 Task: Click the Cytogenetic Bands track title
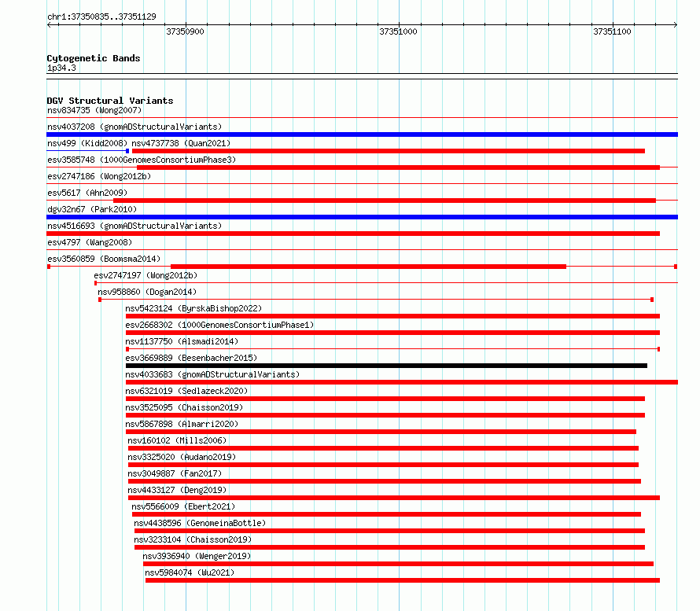[94, 58]
